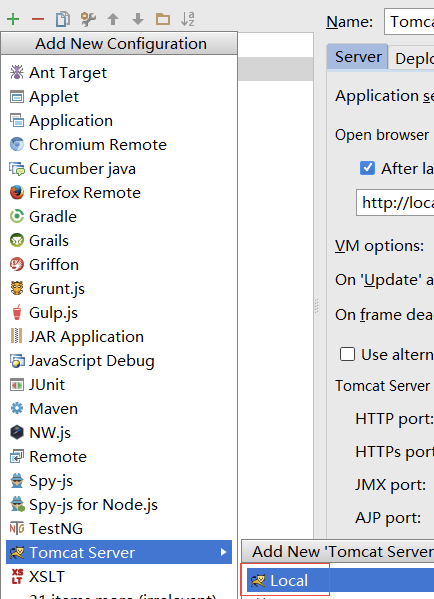Open the Tomcat Server menu entry

pyautogui.click(x=119, y=552)
